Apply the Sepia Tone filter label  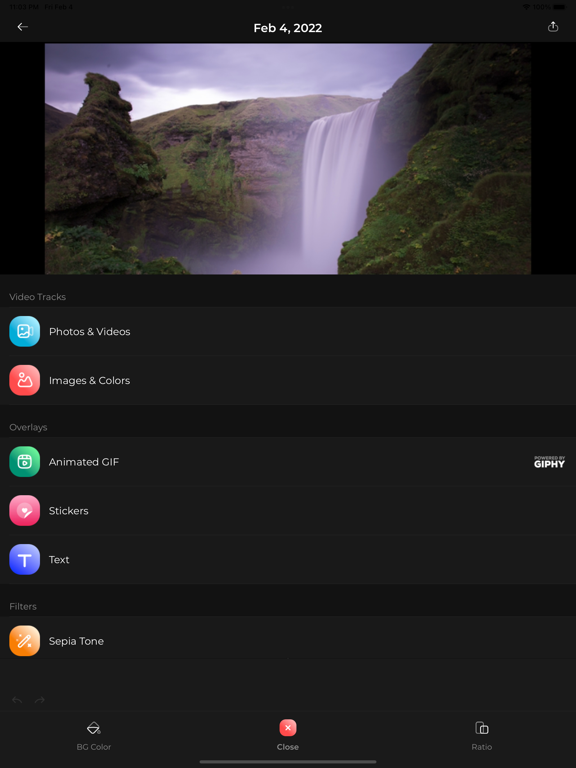point(76,642)
